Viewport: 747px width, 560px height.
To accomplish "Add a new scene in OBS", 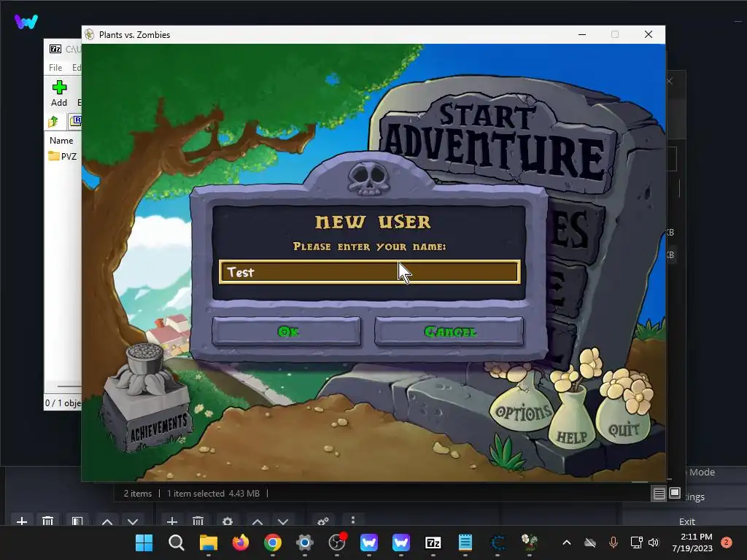I will [21, 521].
